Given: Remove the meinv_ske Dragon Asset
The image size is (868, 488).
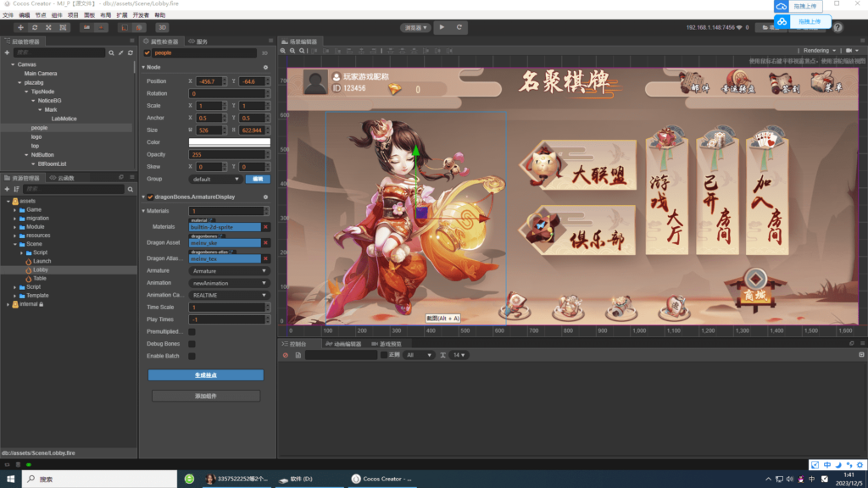Looking at the screenshot, I should coord(265,243).
